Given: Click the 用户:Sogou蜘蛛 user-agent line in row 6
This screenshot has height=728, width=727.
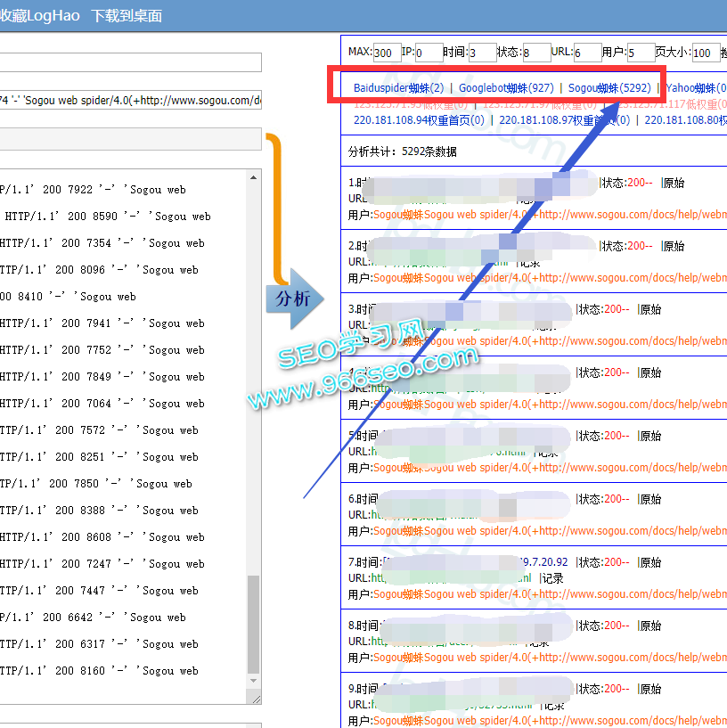Looking at the screenshot, I should tap(537, 531).
